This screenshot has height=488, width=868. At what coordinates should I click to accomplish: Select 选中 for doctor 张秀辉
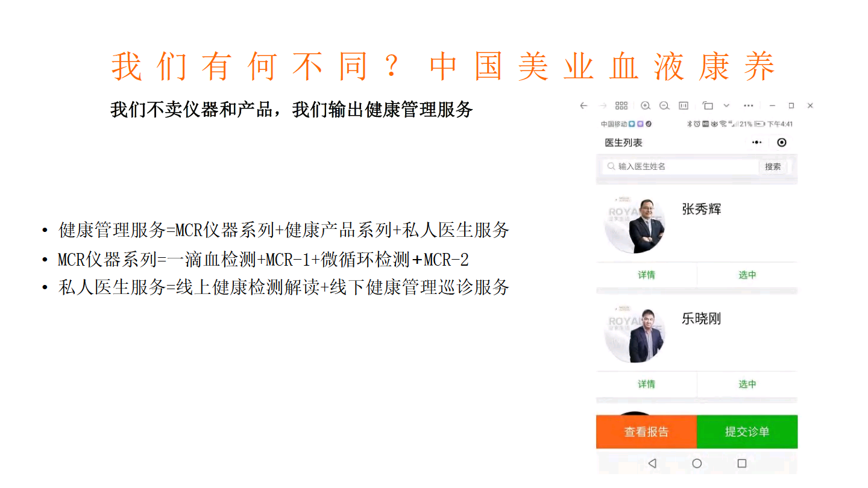[747, 275]
